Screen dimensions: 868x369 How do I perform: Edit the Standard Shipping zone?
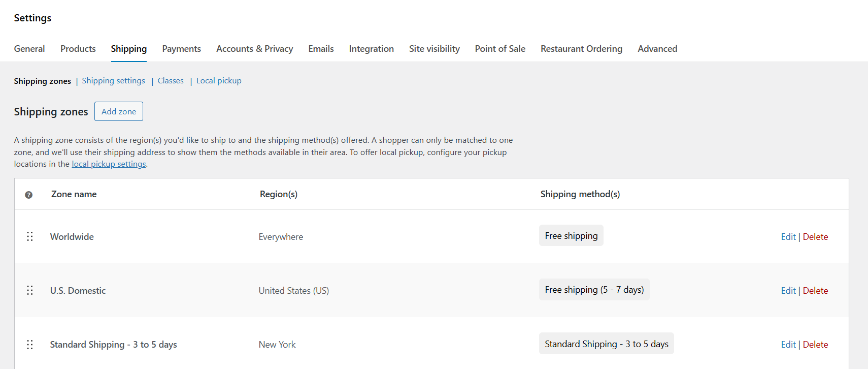coord(788,344)
